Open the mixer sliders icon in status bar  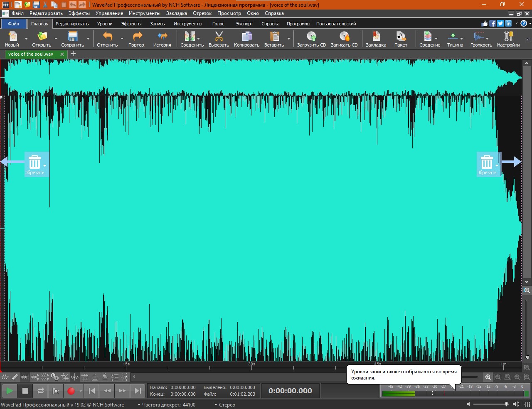[527, 404]
